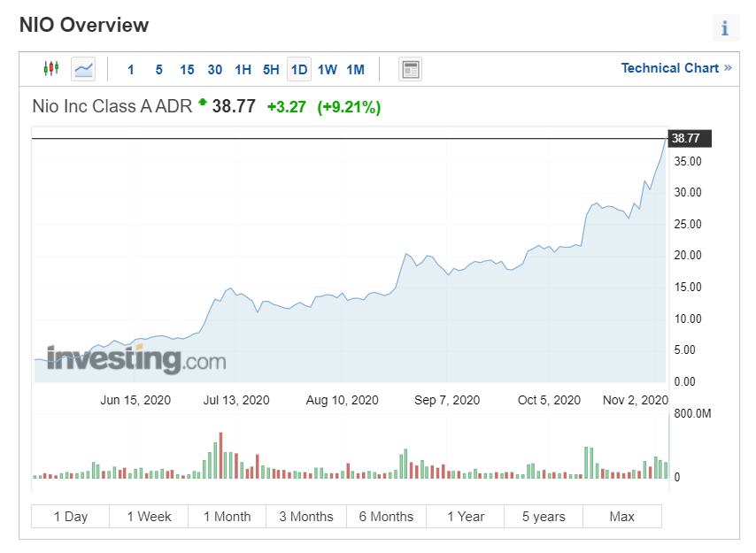Click the info icon beside NIO Overview
The height and width of the screenshot is (553, 756).
click(x=725, y=28)
